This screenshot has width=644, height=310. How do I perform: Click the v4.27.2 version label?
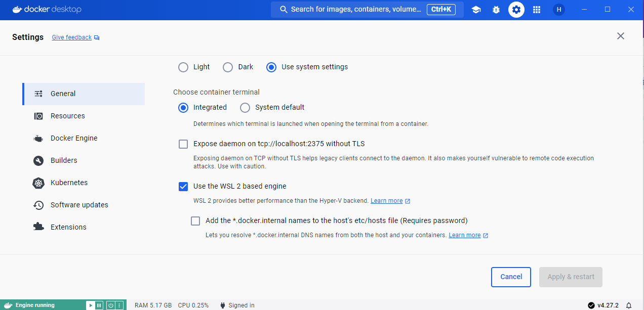[x=608, y=305]
